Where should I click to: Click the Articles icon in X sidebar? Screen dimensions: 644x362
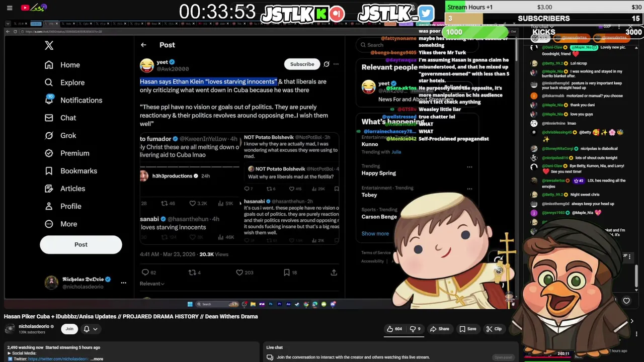click(49, 189)
